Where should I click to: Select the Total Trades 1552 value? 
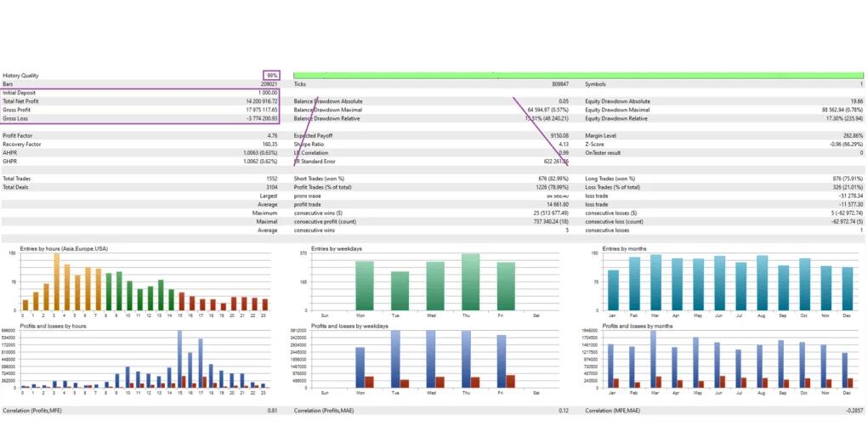269,179
